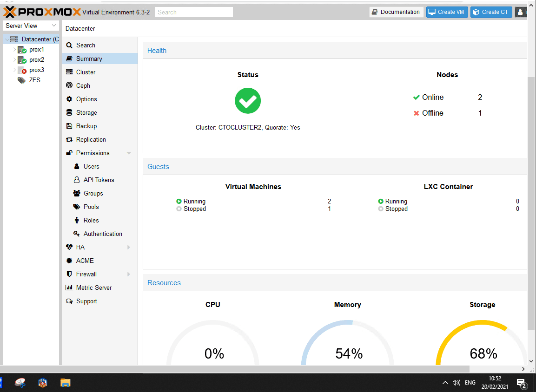Click the prox2 node icon with green check
The width and height of the screenshot is (536, 392).
pos(22,60)
